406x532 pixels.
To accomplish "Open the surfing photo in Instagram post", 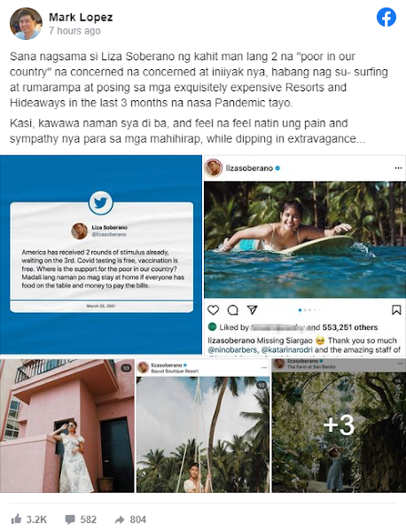I will pos(305,239).
